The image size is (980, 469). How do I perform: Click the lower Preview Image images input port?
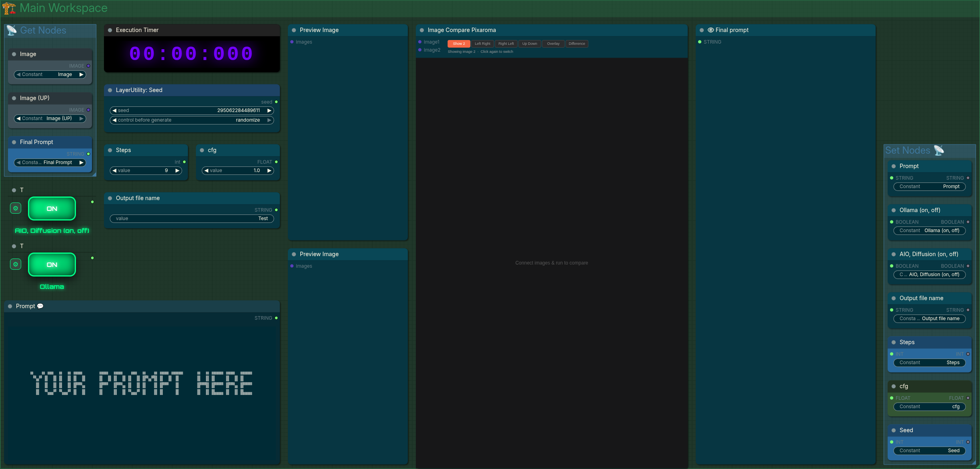[x=292, y=266]
